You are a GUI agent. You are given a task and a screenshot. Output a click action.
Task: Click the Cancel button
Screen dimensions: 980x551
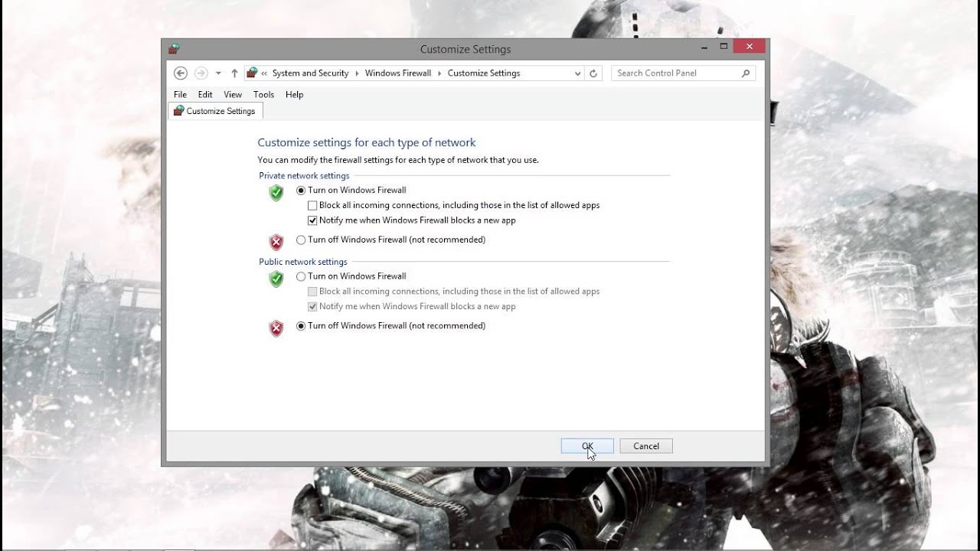646,446
